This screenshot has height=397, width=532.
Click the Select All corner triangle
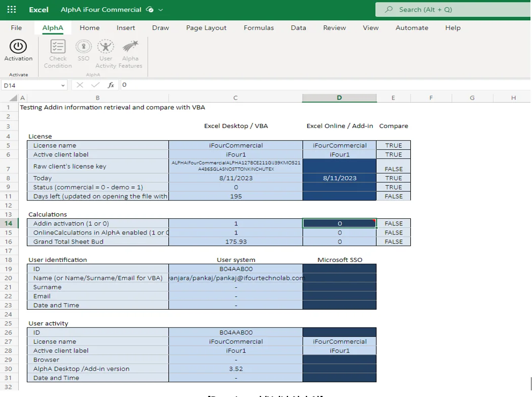click(13, 98)
